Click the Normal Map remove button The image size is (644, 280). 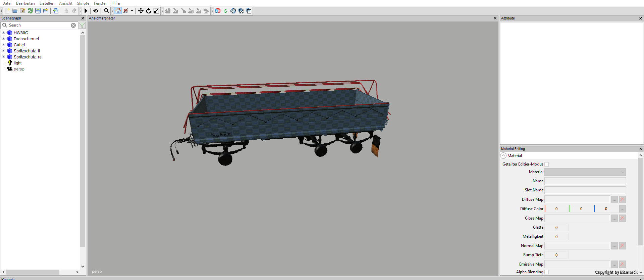pyautogui.click(x=623, y=246)
